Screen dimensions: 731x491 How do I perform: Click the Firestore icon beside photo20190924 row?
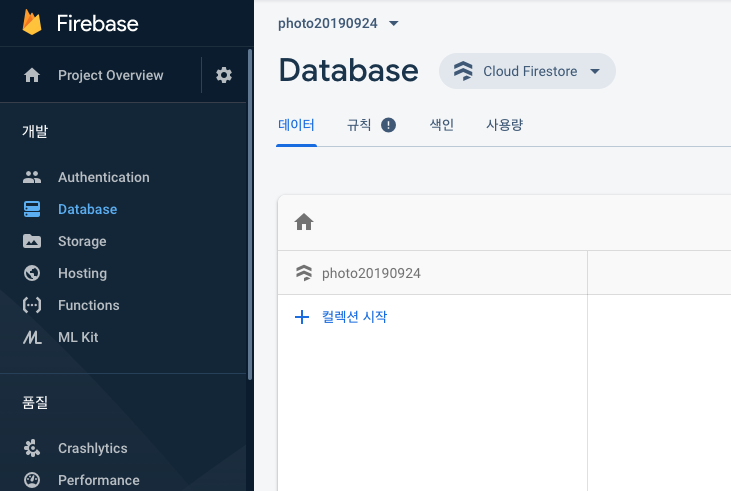pyautogui.click(x=304, y=273)
